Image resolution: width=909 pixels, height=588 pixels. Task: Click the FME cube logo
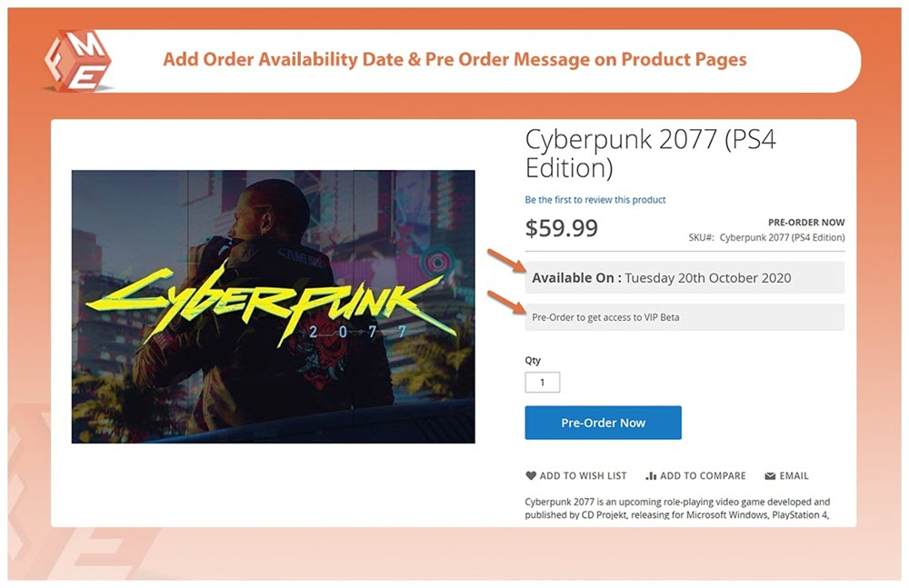click(77, 60)
